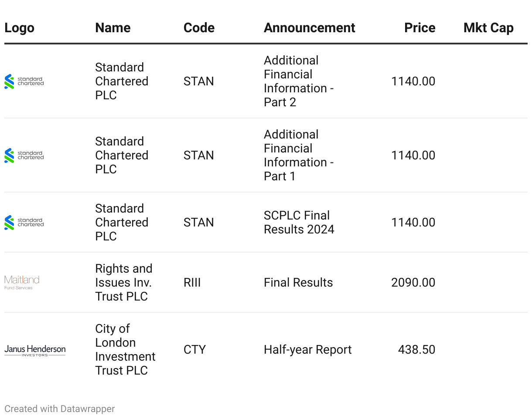Select the Logo column header

pos(19,28)
